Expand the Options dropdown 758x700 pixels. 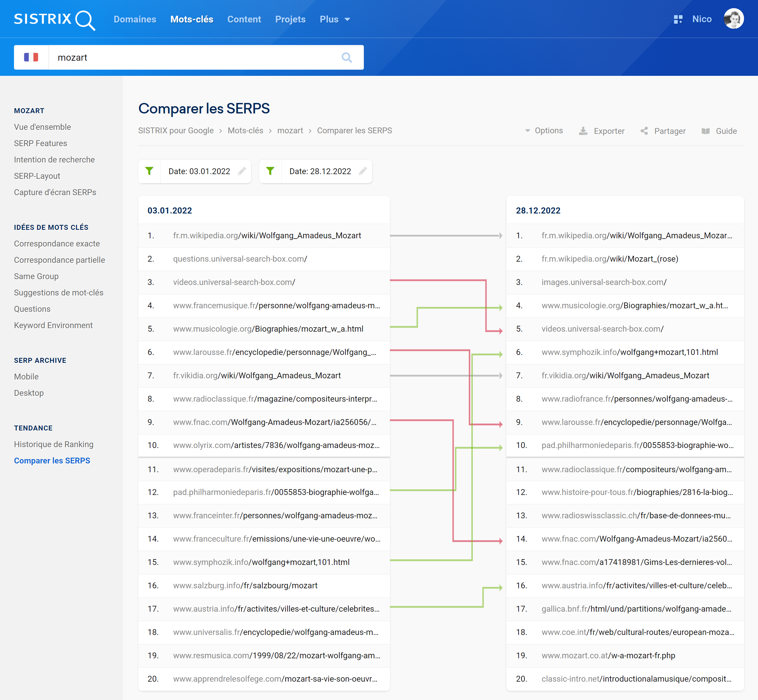point(544,131)
